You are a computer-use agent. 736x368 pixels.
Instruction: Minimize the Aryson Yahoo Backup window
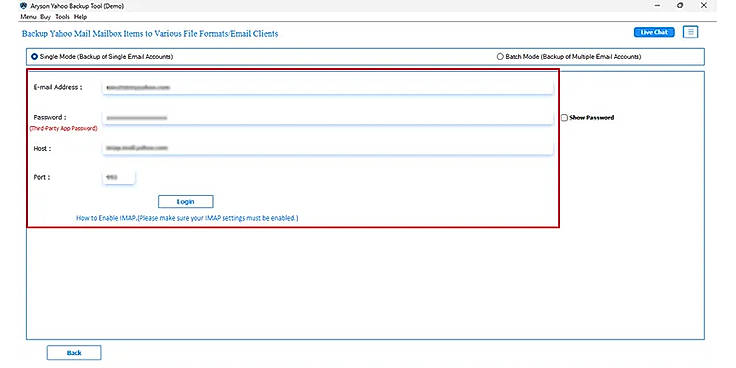tap(657, 6)
